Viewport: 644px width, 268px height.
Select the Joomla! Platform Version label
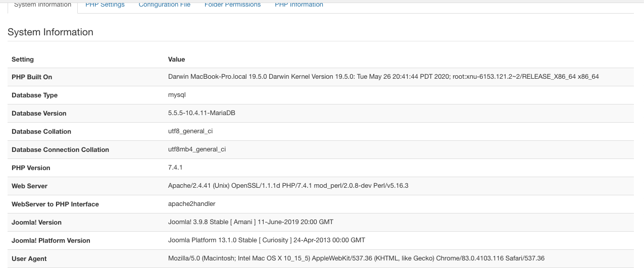pos(51,241)
